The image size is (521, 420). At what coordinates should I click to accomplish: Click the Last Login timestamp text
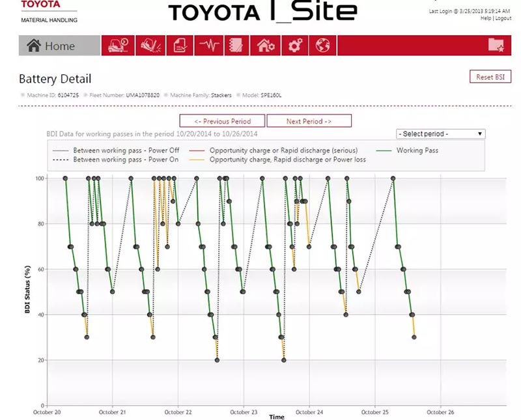[x=469, y=11]
